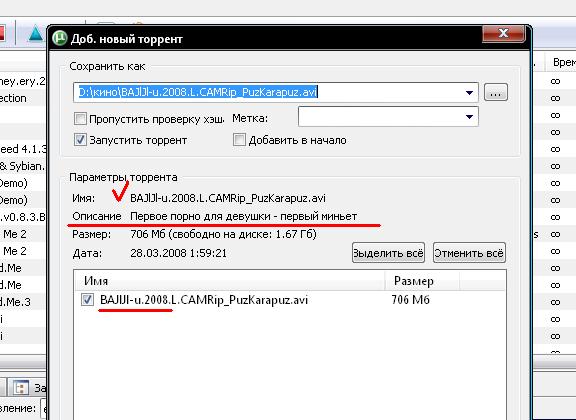Enable Добавить в начало checkbox
Screen dimensions: 576x420
click(239, 140)
